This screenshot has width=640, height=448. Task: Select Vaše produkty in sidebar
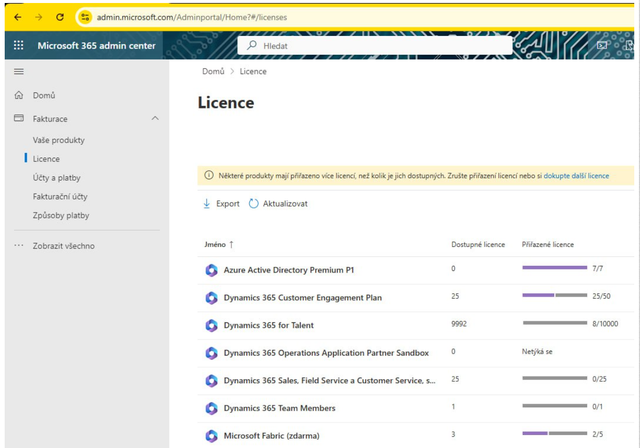click(59, 140)
